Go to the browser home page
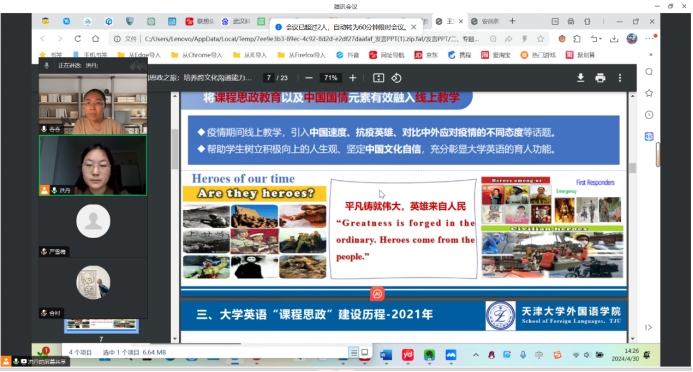Screen dimensions: 693x372 (x=95, y=39)
